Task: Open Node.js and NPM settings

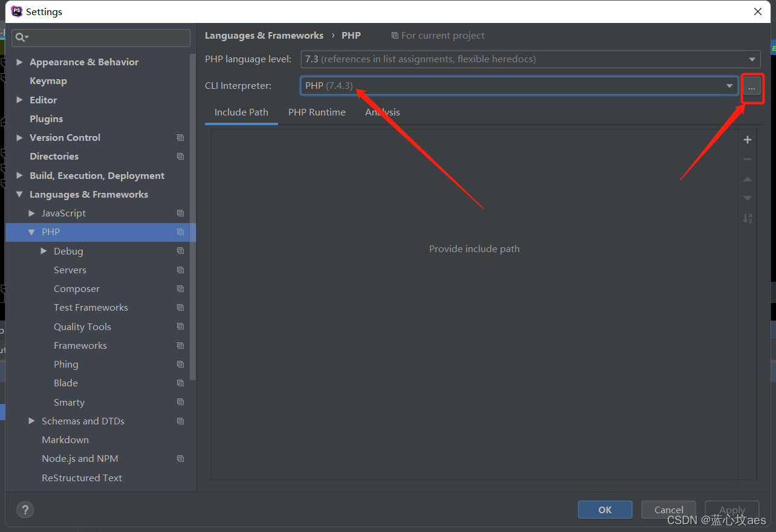Action: click(x=80, y=459)
